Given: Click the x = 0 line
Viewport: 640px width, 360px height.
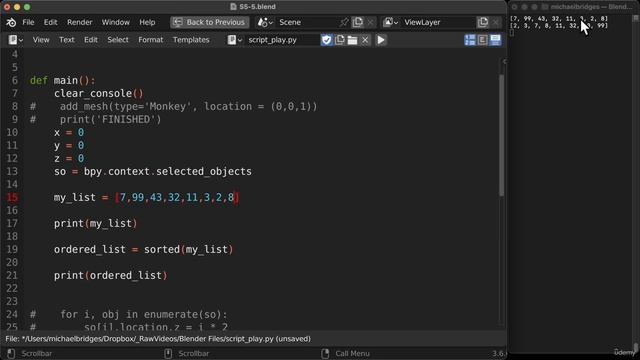Looking at the screenshot, I should pyautogui.click(x=69, y=133).
